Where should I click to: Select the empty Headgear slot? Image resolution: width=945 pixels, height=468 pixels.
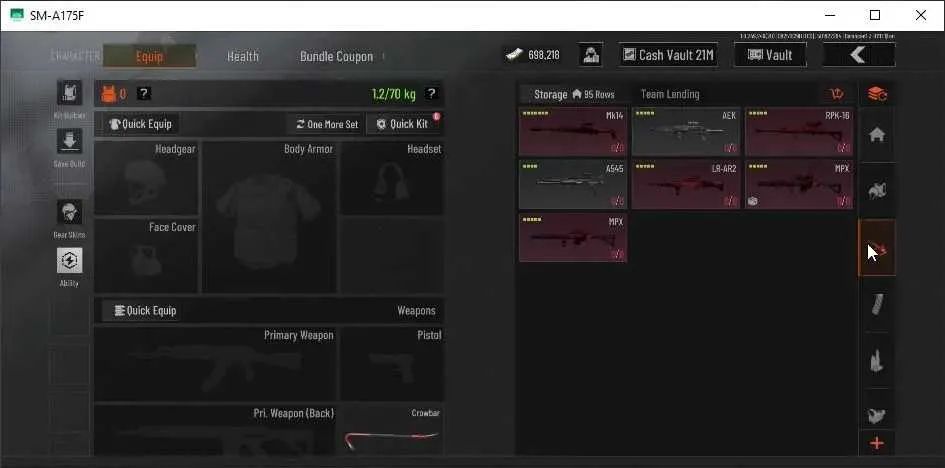coord(146,178)
